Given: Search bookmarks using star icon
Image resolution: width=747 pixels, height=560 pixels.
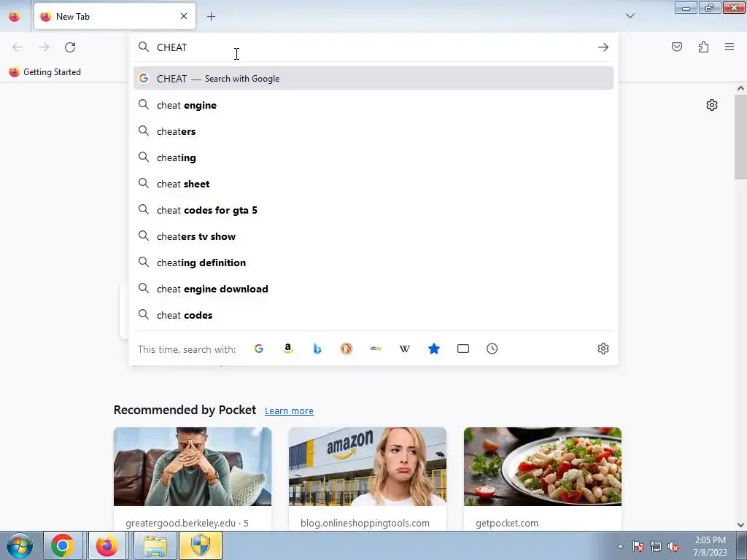Looking at the screenshot, I should tap(434, 349).
